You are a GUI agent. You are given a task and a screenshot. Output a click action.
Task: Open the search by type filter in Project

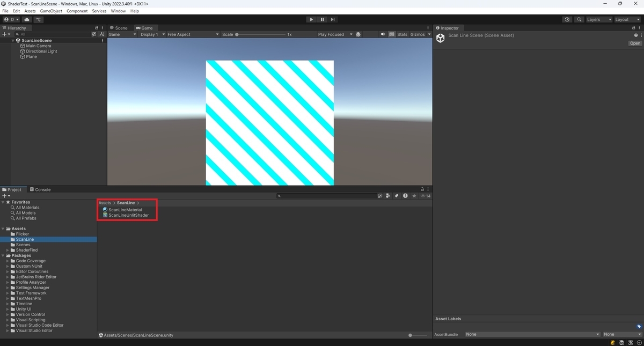[387, 195]
